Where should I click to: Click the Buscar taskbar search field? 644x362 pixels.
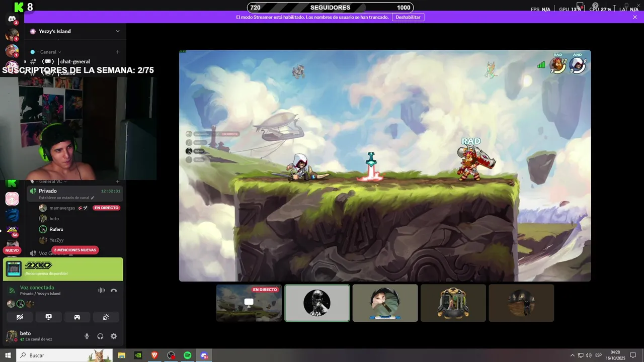[x=64, y=355]
